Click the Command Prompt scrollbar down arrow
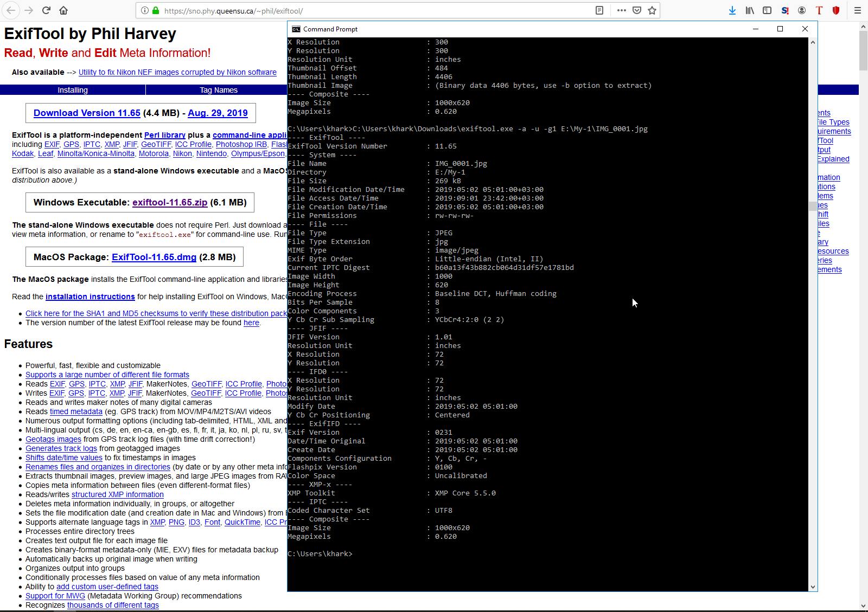The height and width of the screenshot is (612, 868). pyautogui.click(x=813, y=587)
